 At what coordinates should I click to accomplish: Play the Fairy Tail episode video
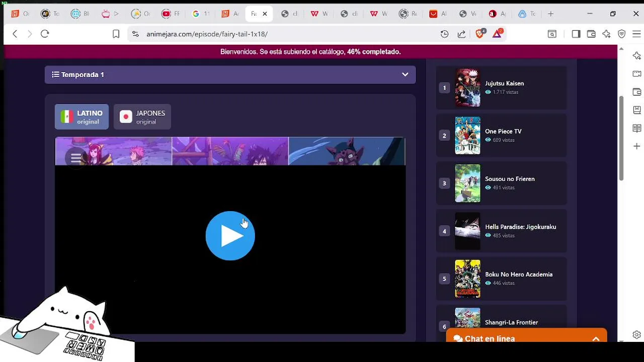click(x=230, y=236)
